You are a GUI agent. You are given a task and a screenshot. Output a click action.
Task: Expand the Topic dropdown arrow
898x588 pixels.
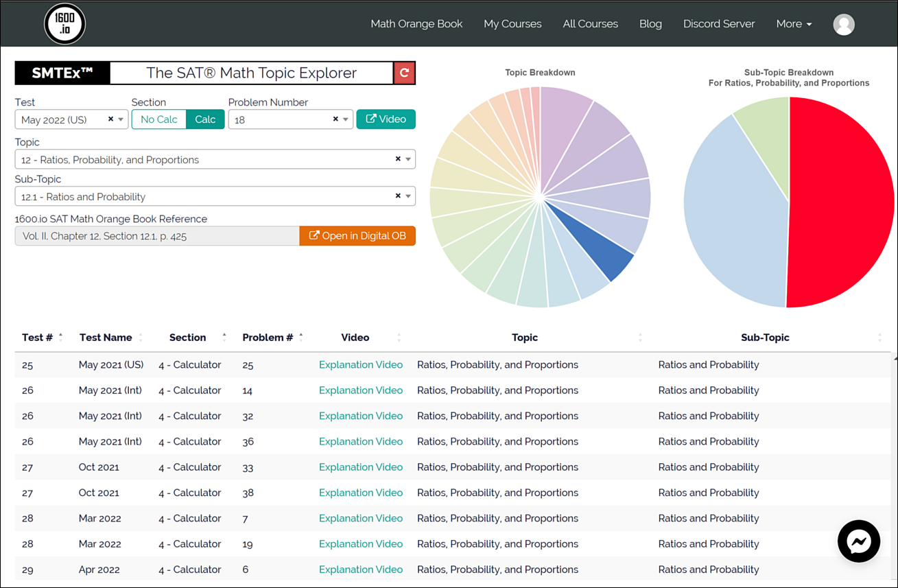408,159
